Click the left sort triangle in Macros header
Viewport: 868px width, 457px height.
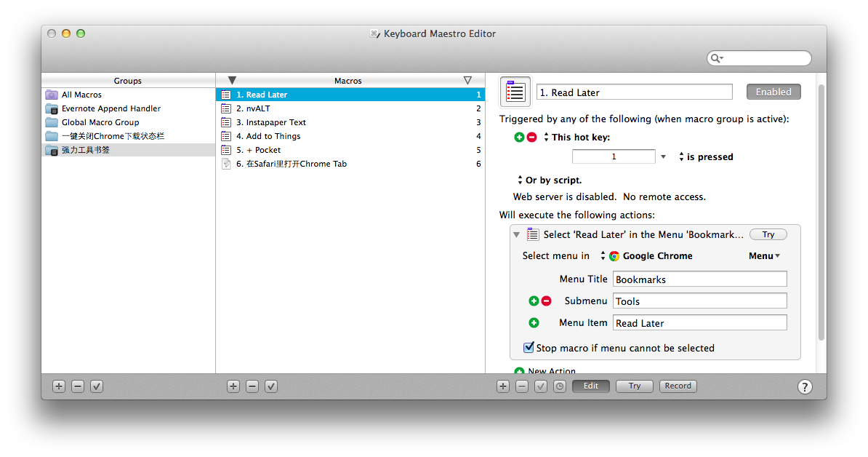[x=233, y=81]
